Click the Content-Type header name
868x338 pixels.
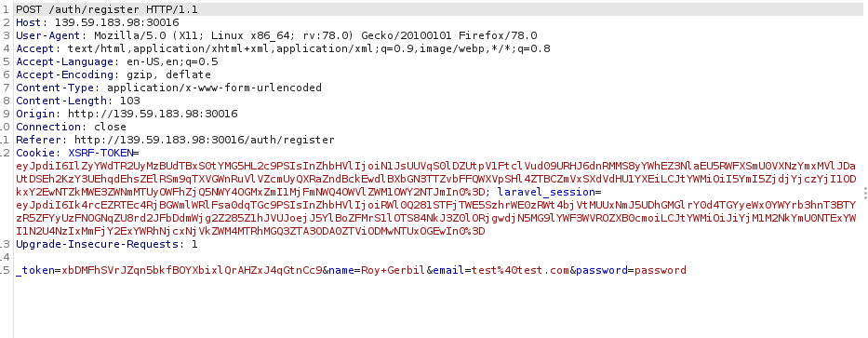tap(55, 88)
